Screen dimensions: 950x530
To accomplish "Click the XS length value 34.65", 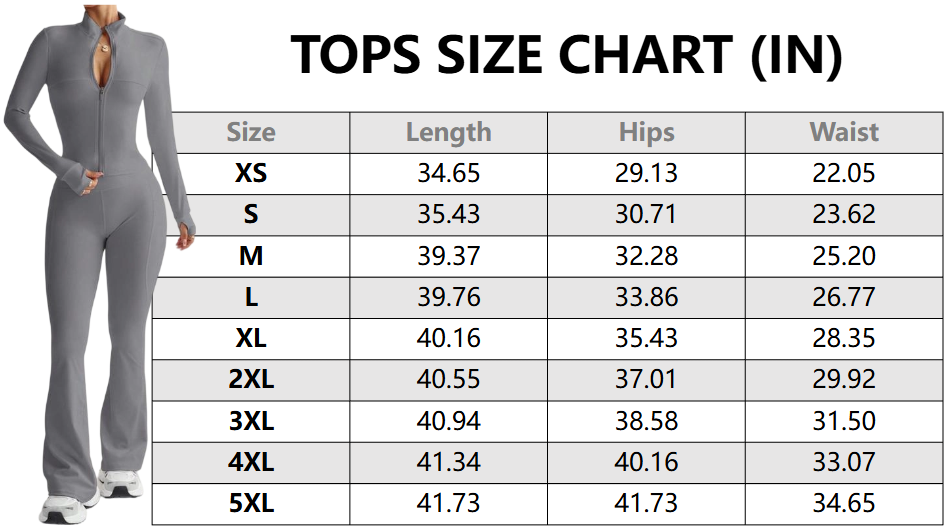I will [x=448, y=173].
